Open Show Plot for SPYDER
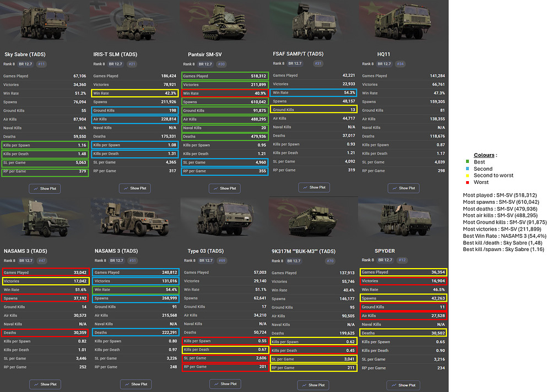This screenshot has width=551, height=392. (x=403, y=385)
